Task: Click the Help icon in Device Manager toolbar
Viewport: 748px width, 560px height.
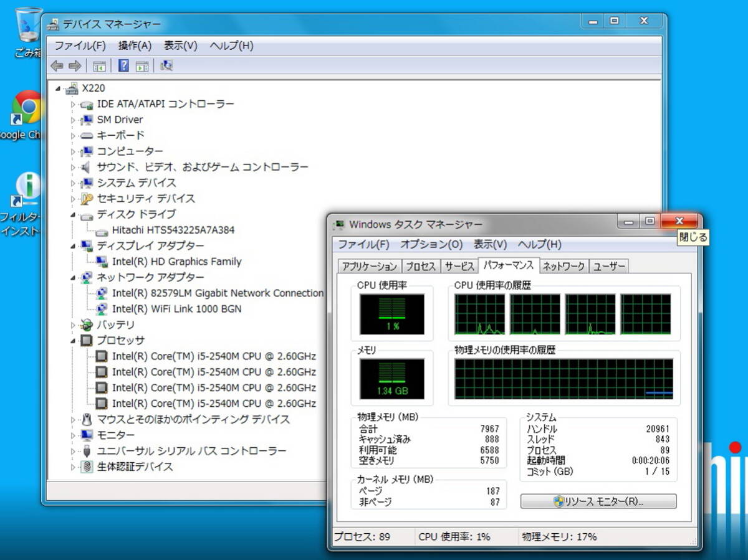Action: [123, 65]
